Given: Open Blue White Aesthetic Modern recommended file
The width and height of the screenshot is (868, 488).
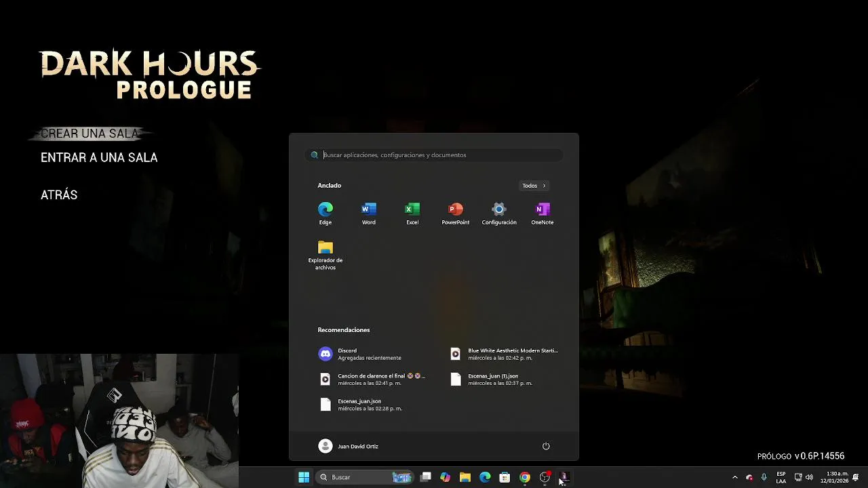Looking at the screenshot, I should click(x=505, y=354).
